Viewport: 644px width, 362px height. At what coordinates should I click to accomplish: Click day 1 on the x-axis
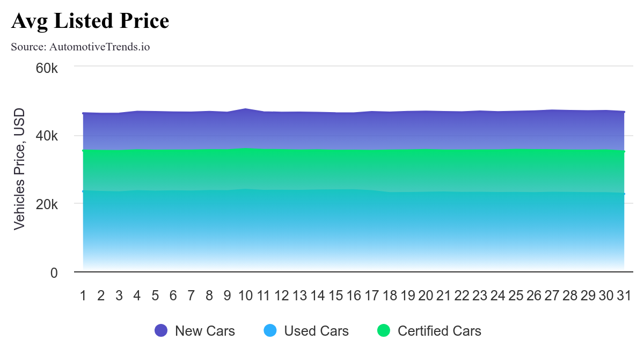click(x=83, y=295)
